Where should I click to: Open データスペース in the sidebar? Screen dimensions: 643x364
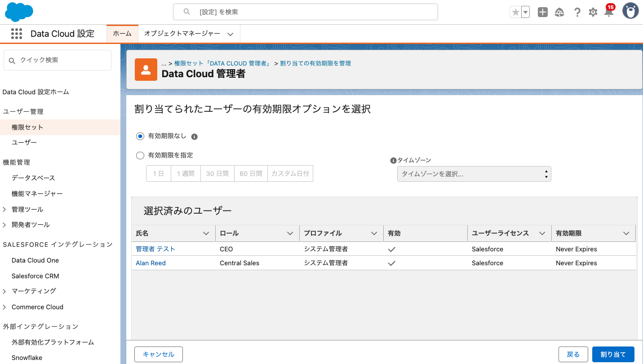point(33,178)
